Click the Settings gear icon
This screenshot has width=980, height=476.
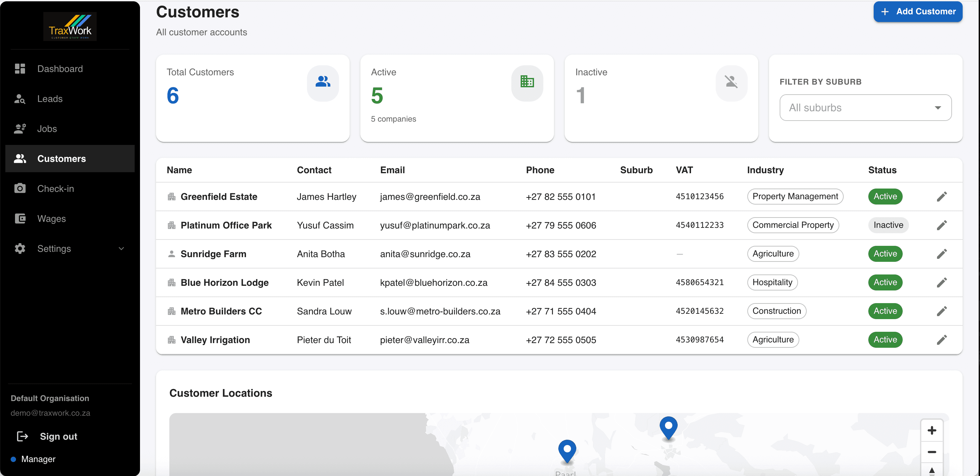(20, 248)
